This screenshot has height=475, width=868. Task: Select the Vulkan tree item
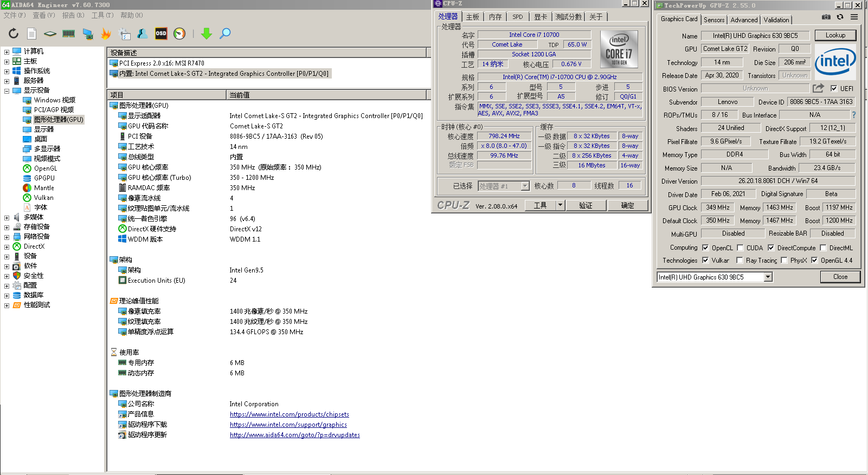pyautogui.click(x=43, y=198)
